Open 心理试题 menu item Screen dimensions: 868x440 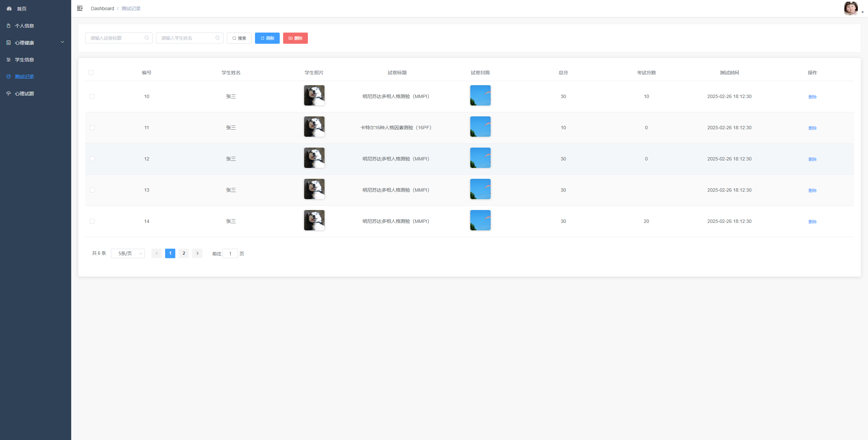point(36,93)
